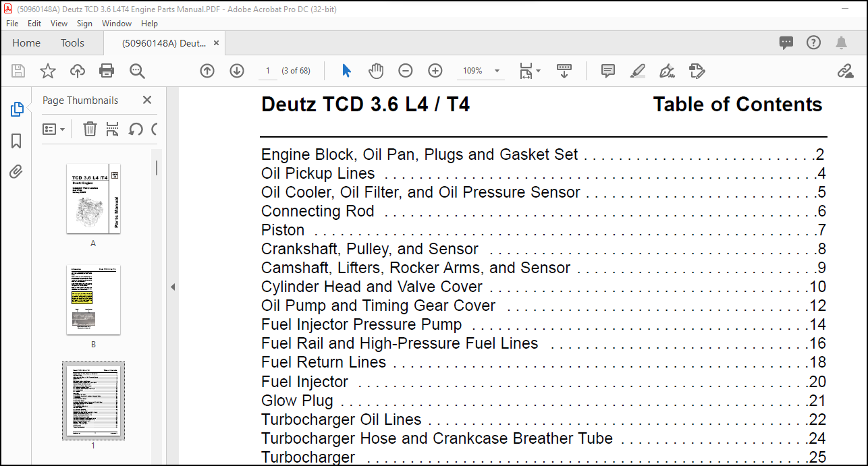868x466 pixels.
Task: Select page 1 contents thumbnail
Action: 93,401
